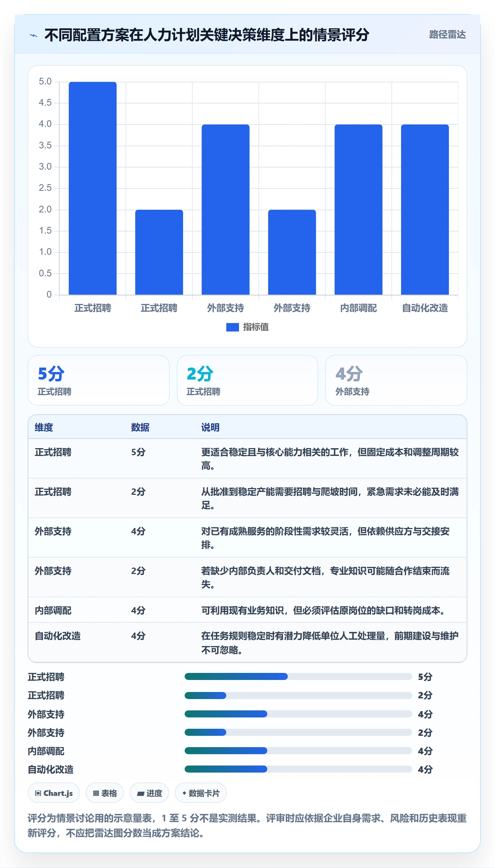The image size is (495, 868).
Task: Select the 2分 正式招聘 data card
Action: [248, 380]
